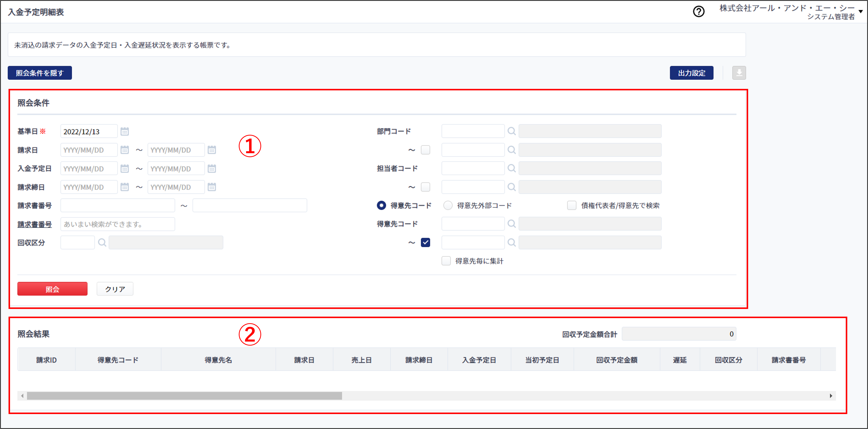This screenshot has height=429, width=868.
Task: Click 売上日 column header
Action: (x=361, y=360)
